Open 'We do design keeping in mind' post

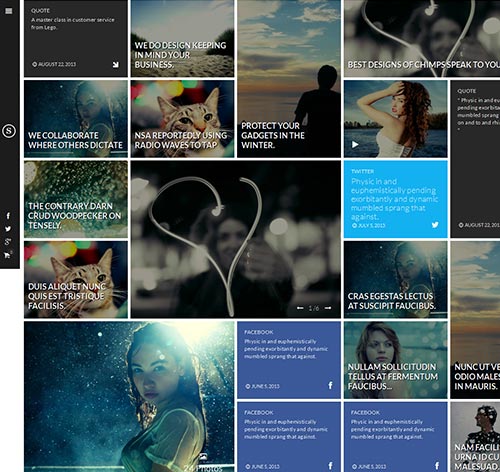coord(182,38)
